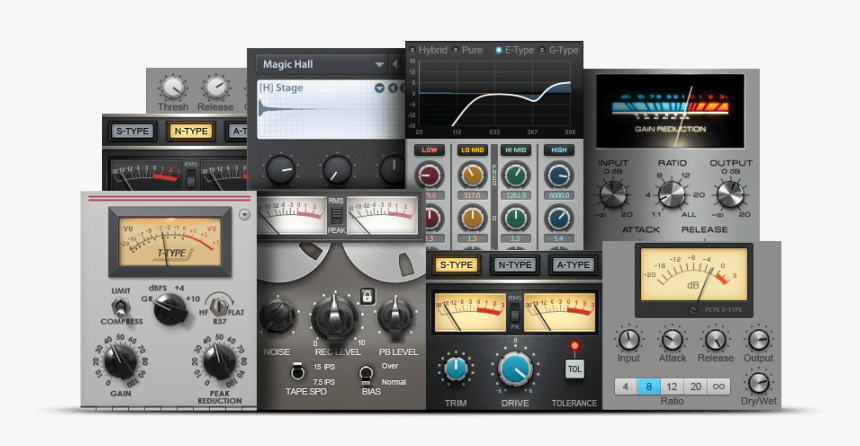Screen dimensions: 860x446
Task: Click the PEAK REDUCTION knob
Action: [219, 362]
